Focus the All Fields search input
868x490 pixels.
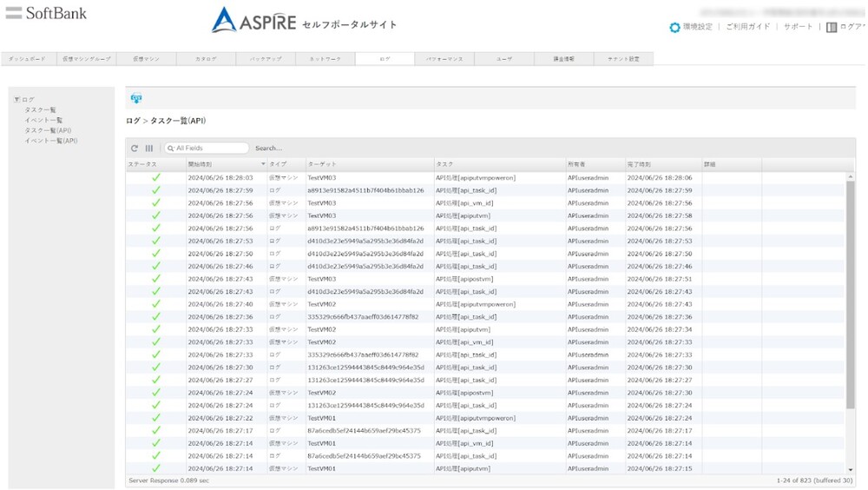click(210, 149)
